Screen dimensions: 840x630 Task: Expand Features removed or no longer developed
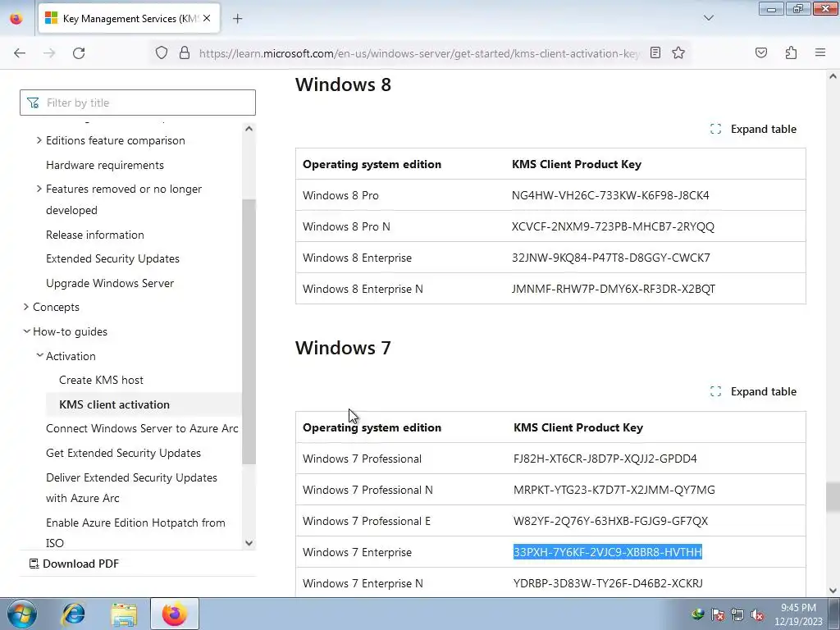[x=39, y=189]
